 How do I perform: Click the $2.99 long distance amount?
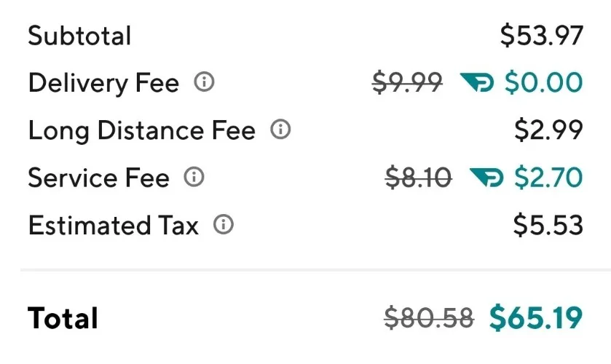[548, 131]
